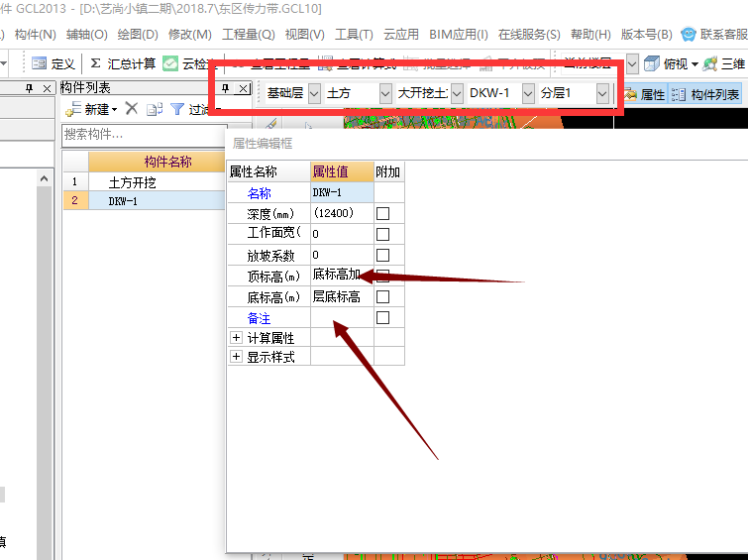
Task: Open the BIM应用(I) menu
Action: [459, 35]
